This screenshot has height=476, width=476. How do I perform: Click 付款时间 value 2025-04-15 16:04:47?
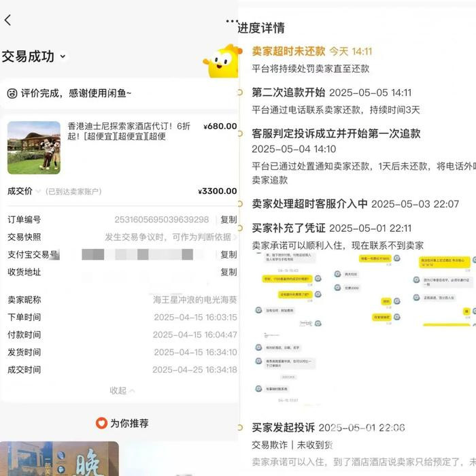(195, 335)
